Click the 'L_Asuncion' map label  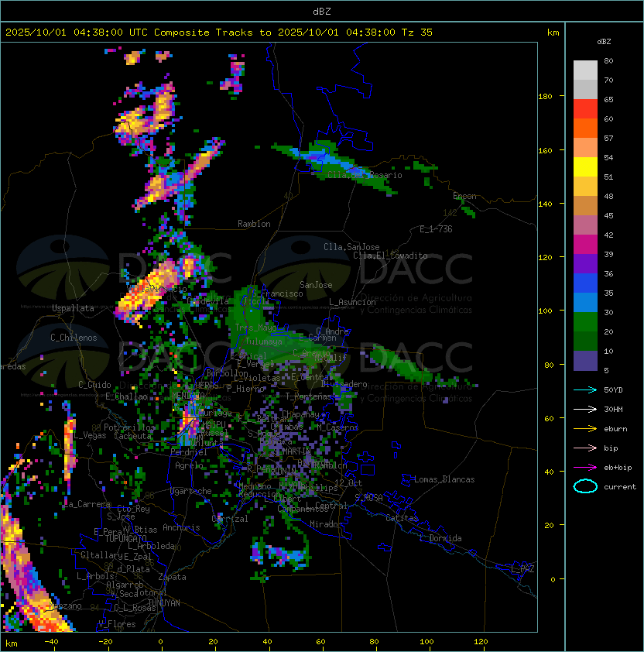tap(352, 302)
